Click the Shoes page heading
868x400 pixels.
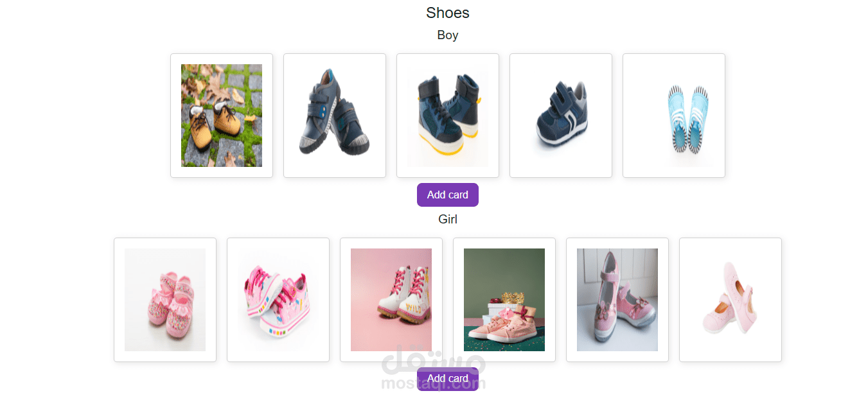pos(448,12)
